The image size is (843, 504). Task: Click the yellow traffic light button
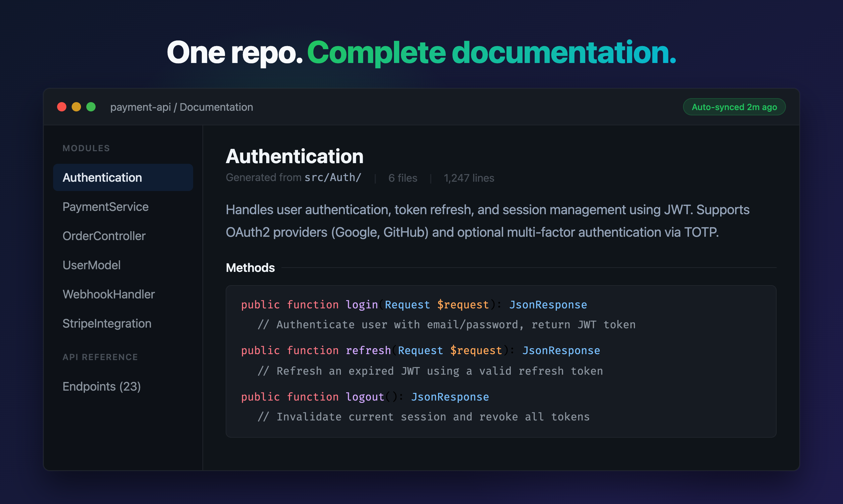coord(76,107)
